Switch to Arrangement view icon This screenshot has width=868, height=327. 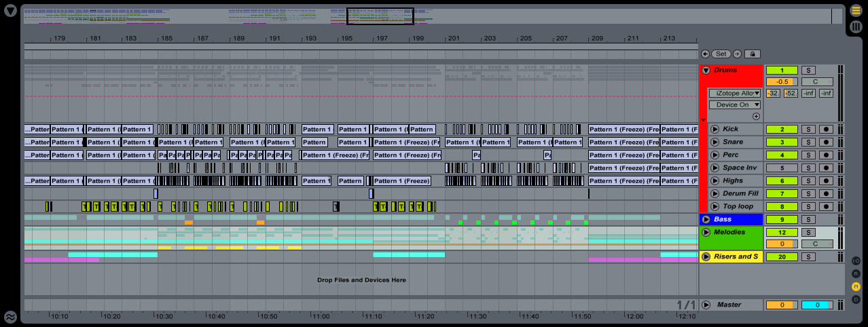coord(856,10)
